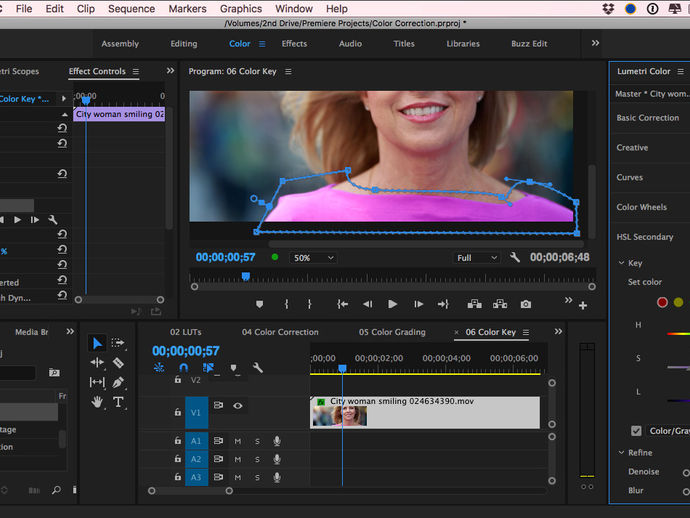This screenshot has width=690, height=518.
Task: Toggle V1 track output eye
Action: point(238,406)
